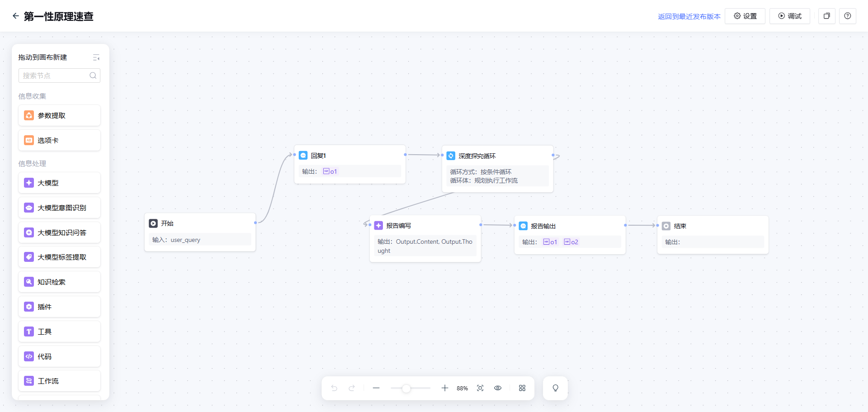Click the back arrow beside the workflow title

click(15, 16)
